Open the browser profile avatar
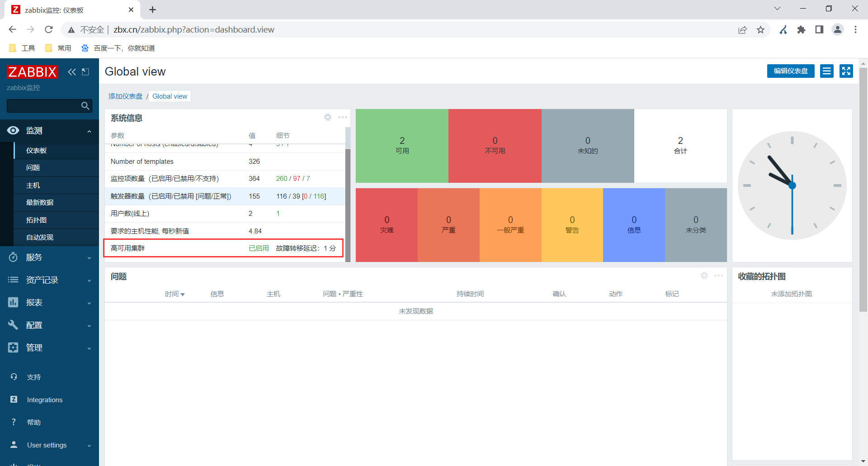The image size is (868, 466). coord(838,29)
